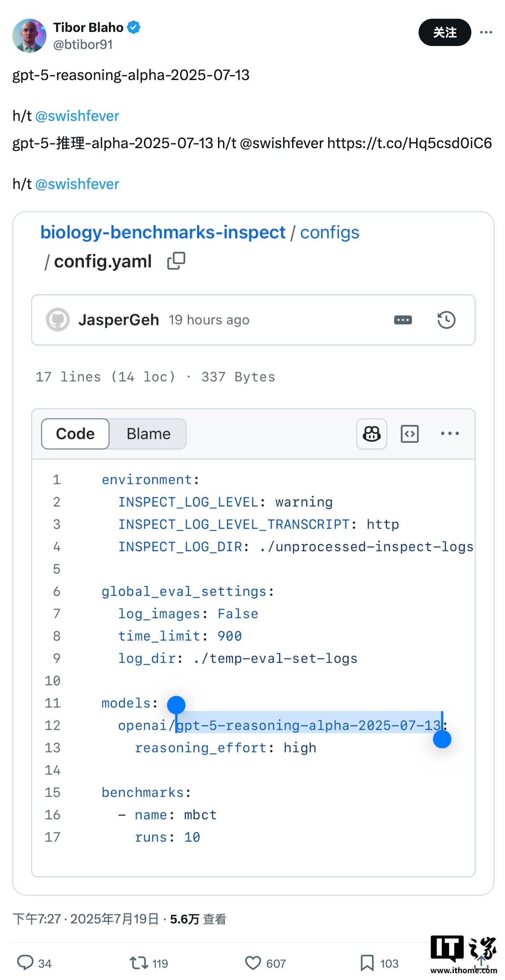Viewport: 505px width, 980px height.
Task: Click the biology-benchmarks-inspect repo link
Action: click(163, 232)
